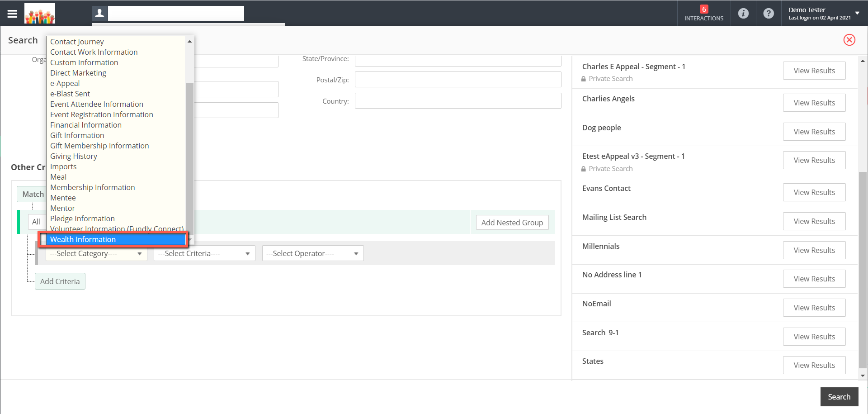The height and width of the screenshot is (414, 868).
Task: Open the Select Operator dropdown
Action: tap(313, 253)
